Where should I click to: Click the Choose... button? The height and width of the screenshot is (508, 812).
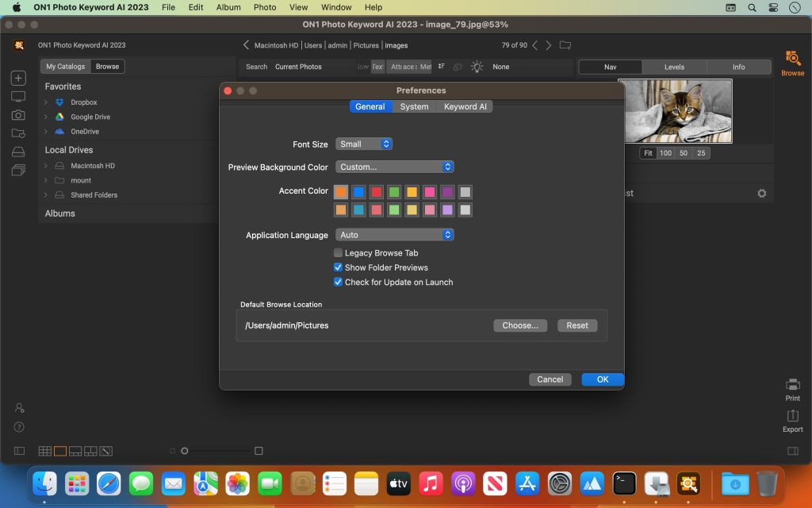click(x=520, y=325)
